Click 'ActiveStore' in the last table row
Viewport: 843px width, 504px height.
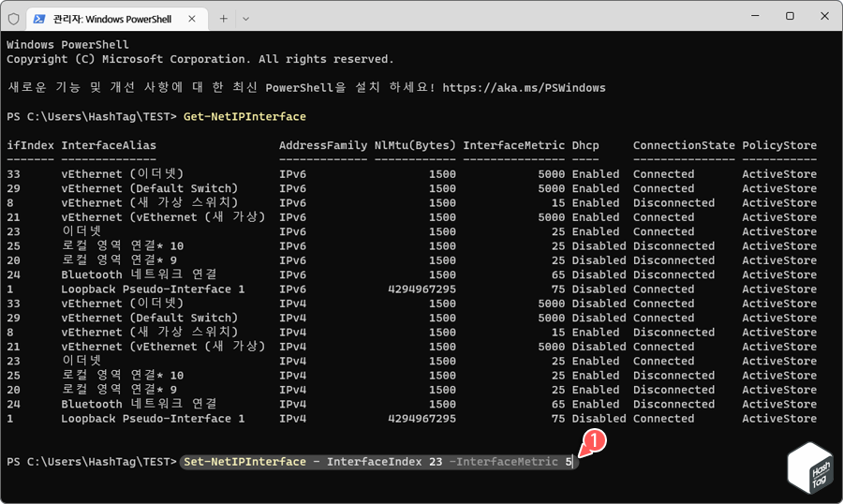779,419
